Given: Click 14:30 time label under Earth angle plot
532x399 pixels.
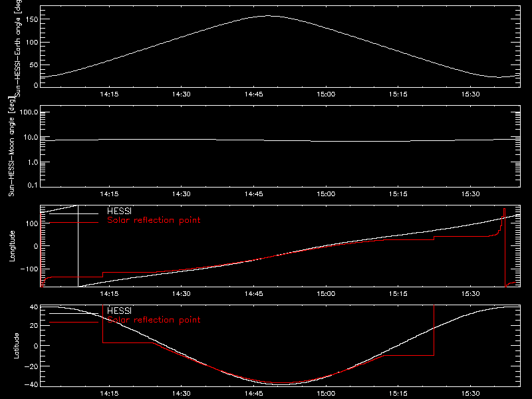Looking at the screenshot, I should [x=181, y=94].
